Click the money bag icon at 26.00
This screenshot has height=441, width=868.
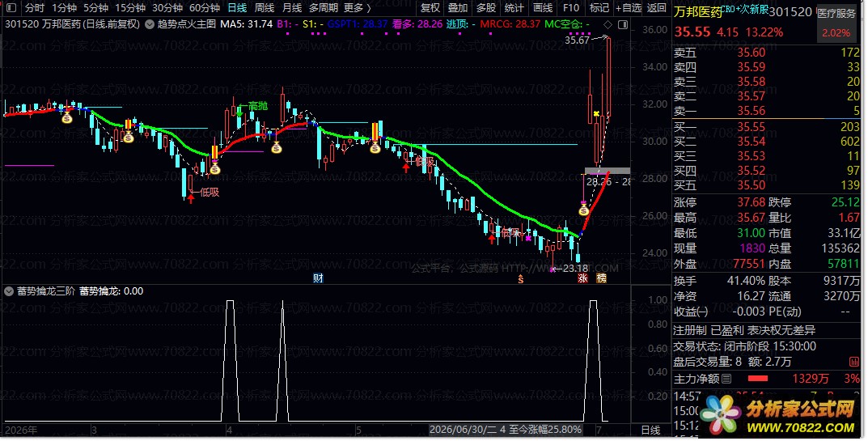click(x=583, y=210)
